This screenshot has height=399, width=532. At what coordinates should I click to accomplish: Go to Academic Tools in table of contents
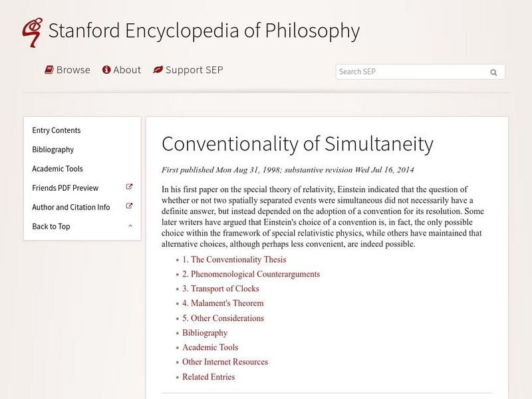pos(210,347)
